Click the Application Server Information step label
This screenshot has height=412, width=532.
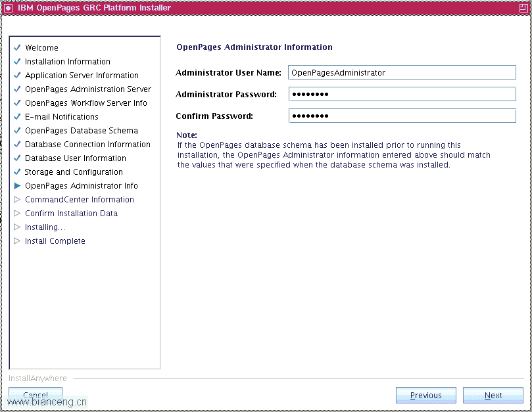tap(82, 76)
